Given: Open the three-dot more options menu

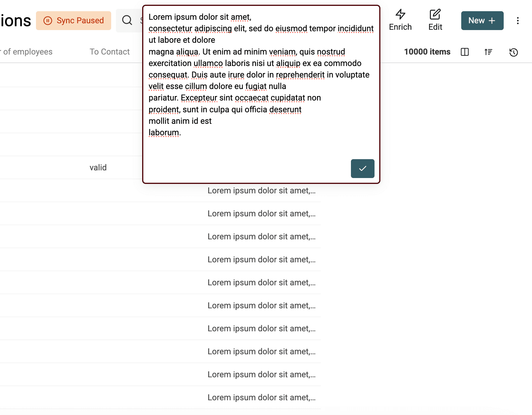Looking at the screenshot, I should click(x=518, y=21).
